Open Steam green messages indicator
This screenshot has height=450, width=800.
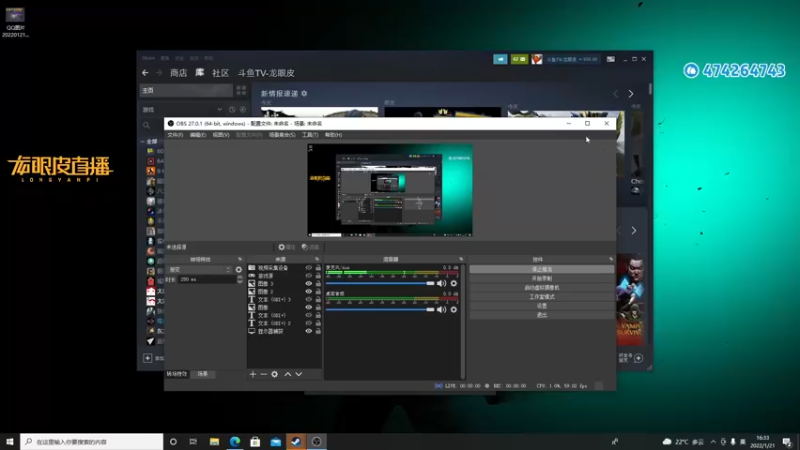(x=519, y=59)
